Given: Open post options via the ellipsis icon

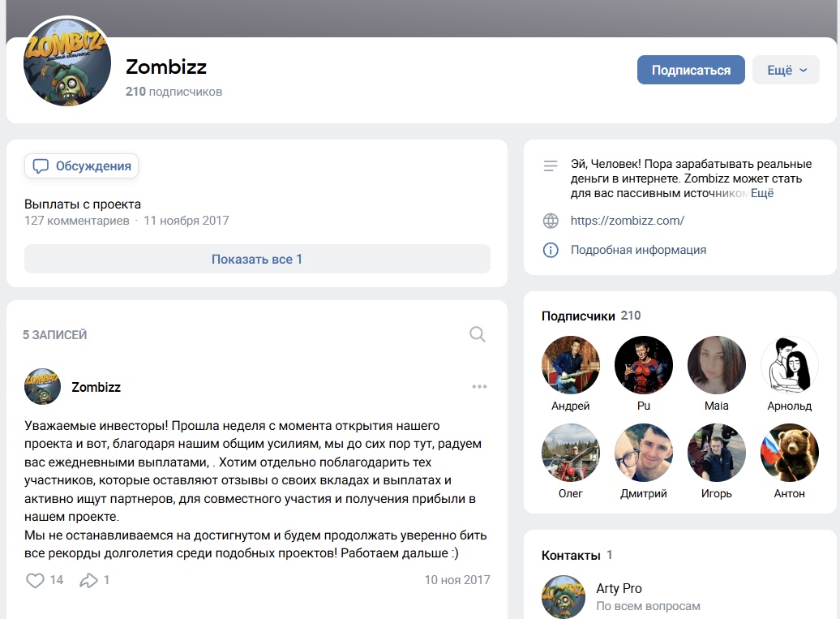Looking at the screenshot, I should pos(479,386).
